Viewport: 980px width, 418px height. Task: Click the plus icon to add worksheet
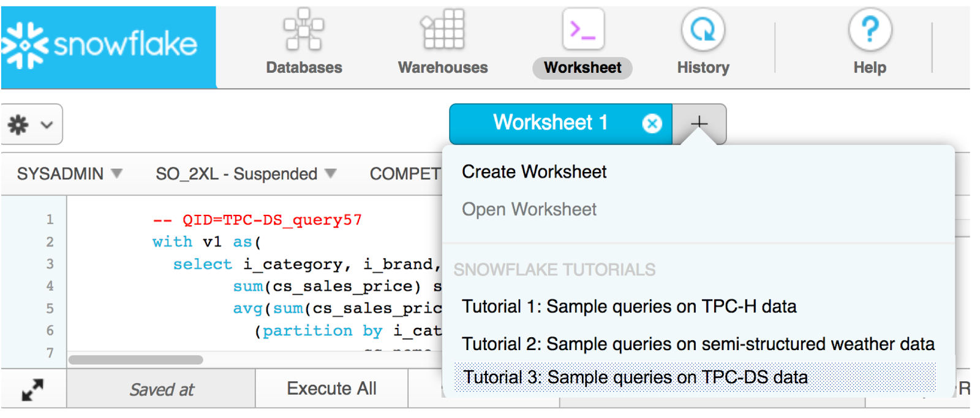pos(699,124)
